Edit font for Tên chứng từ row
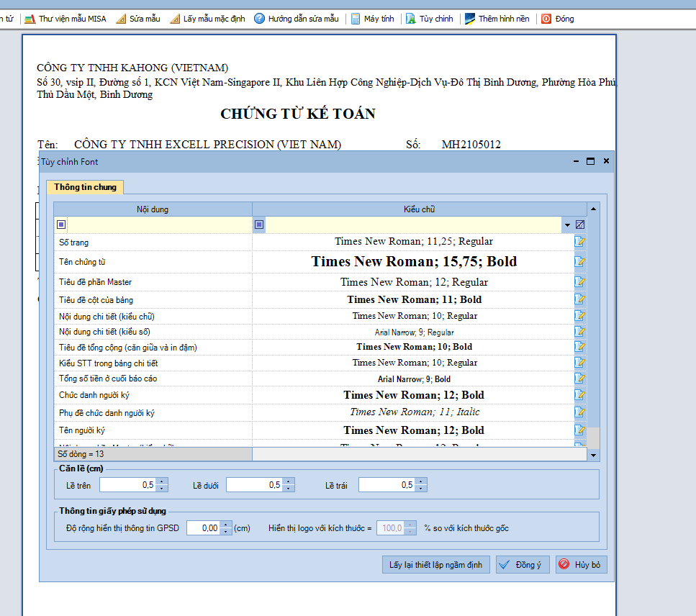 pyautogui.click(x=579, y=262)
